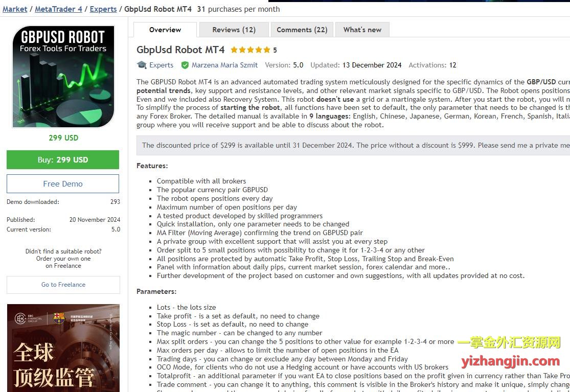Screen dimensions: 570x392
Task: Open author Marzena Maria Szmit profile
Action: [224, 65]
